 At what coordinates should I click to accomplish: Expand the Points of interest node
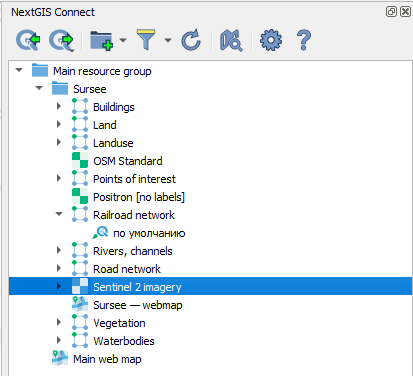[59, 178]
